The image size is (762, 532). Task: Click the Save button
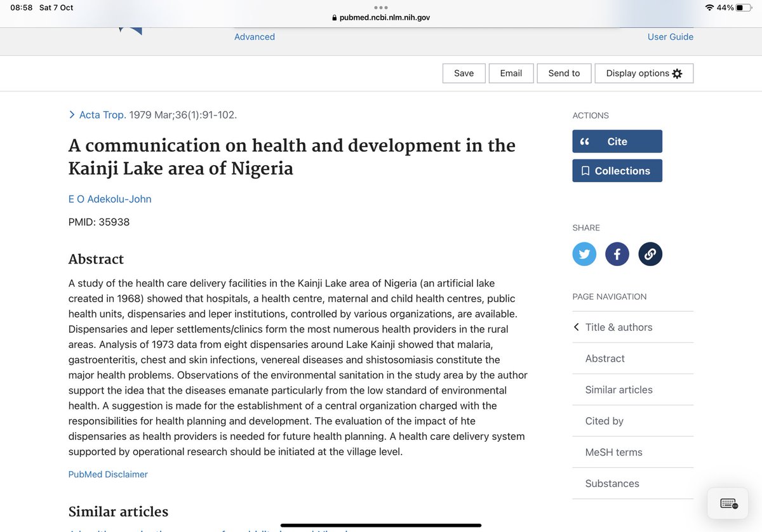(464, 73)
